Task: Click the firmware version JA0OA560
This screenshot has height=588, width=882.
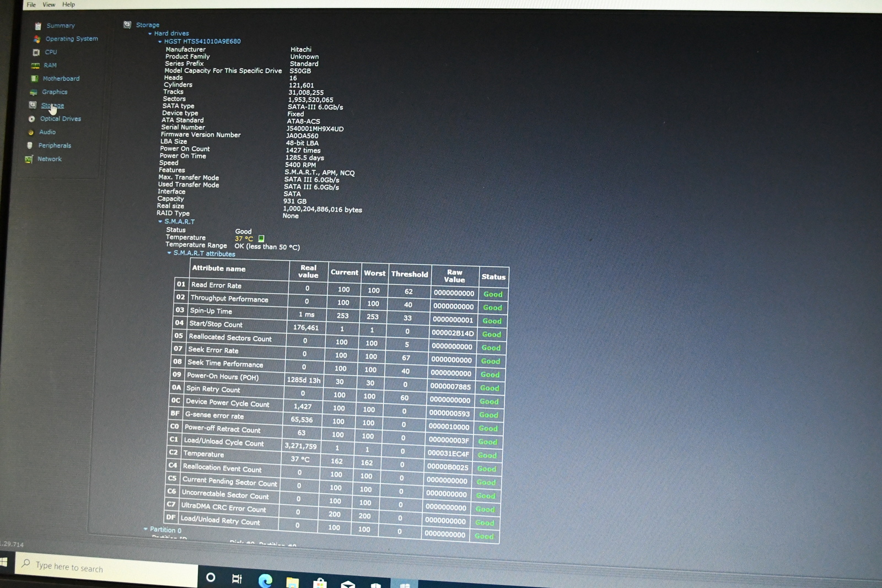Action: point(302,136)
